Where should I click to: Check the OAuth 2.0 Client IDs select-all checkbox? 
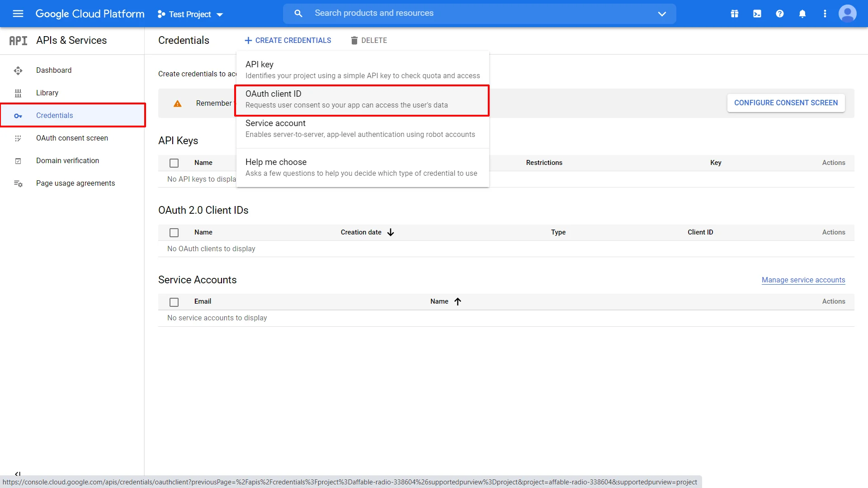pyautogui.click(x=174, y=233)
